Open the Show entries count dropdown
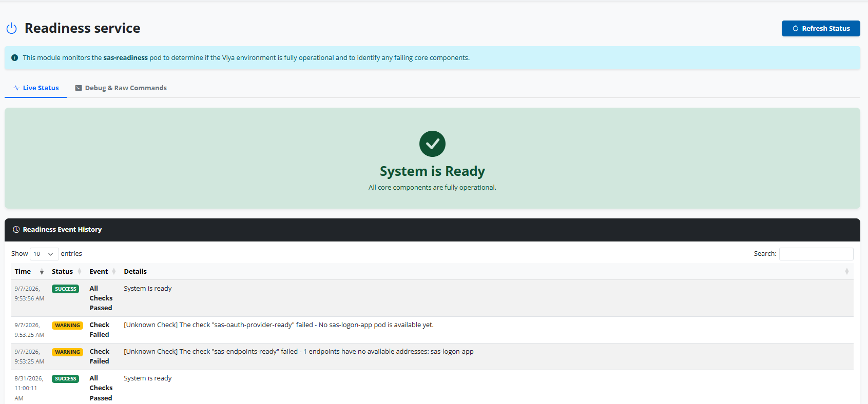Screen dimensions: 868x404 (44, 254)
